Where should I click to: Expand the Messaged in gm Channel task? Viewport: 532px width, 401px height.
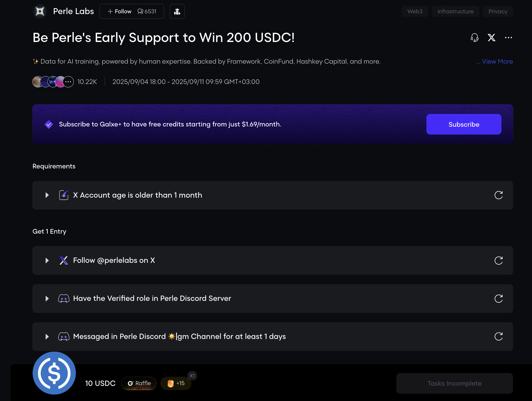47,336
